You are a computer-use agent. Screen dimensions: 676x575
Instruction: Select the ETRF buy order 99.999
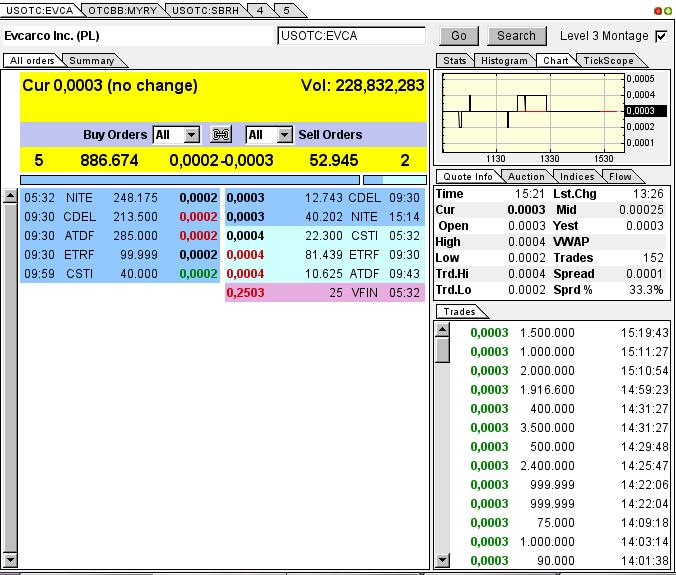[120, 255]
